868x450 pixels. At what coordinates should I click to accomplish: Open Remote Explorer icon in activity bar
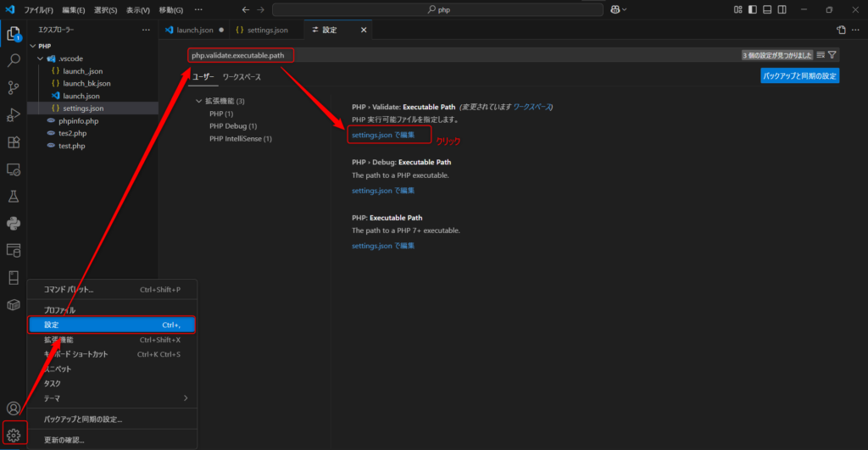[14, 169]
